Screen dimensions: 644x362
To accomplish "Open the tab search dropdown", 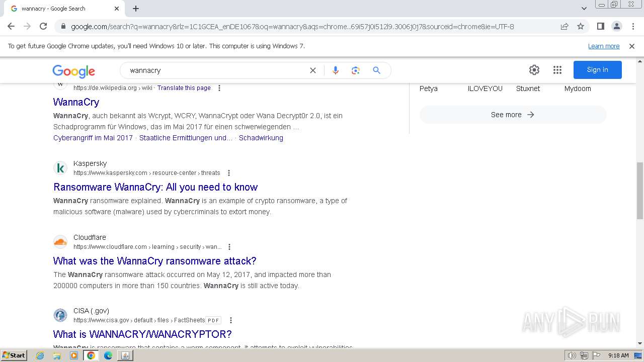I will coord(584,9).
